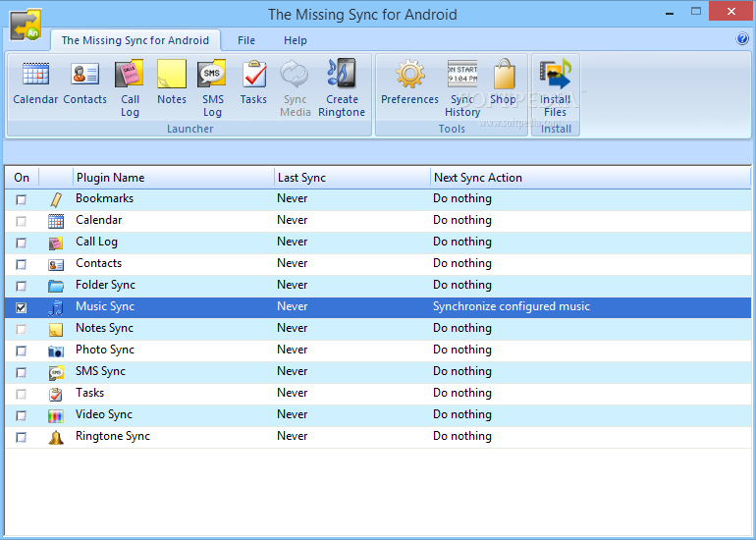
Task: Open the File menu tab
Action: tap(246, 40)
